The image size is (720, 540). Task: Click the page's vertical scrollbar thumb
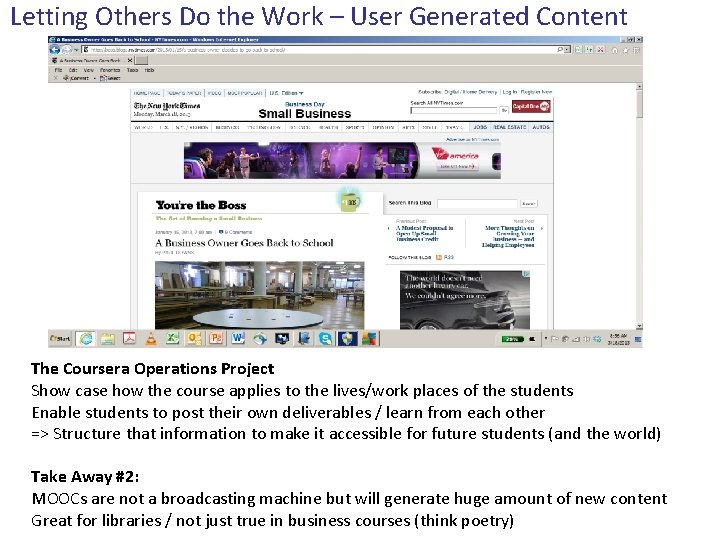click(639, 105)
